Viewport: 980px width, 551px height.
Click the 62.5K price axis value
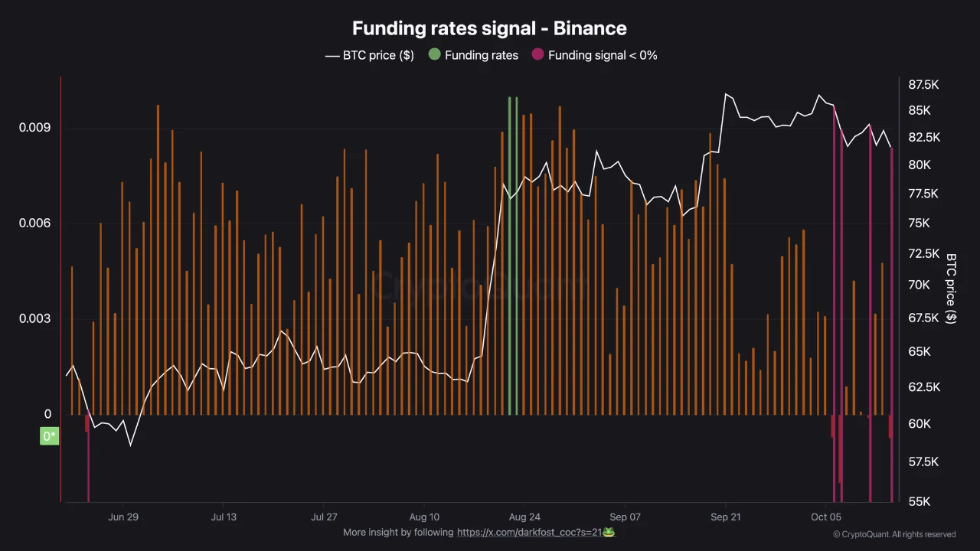924,387
